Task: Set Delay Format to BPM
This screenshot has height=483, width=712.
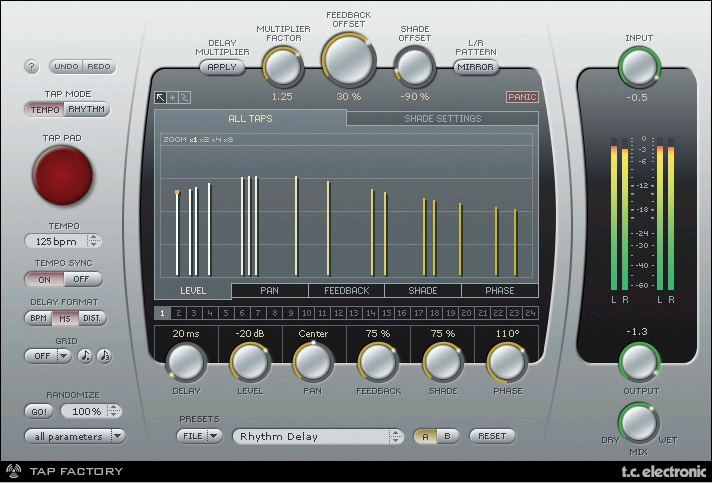Action: pyautogui.click(x=38, y=318)
